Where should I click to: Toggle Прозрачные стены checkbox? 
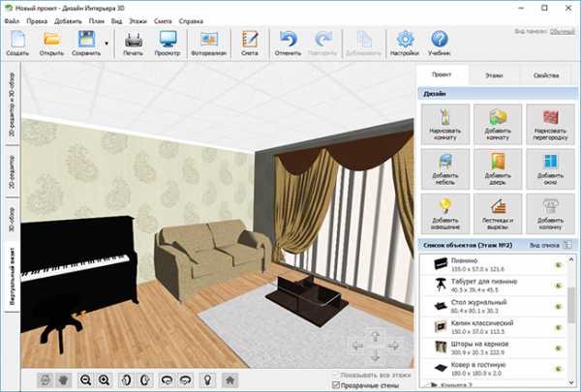pyautogui.click(x=336, y=385)
